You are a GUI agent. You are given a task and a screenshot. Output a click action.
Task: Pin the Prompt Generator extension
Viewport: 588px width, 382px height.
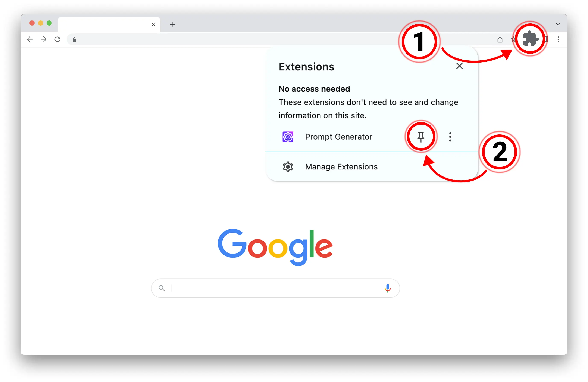[421, 137]
